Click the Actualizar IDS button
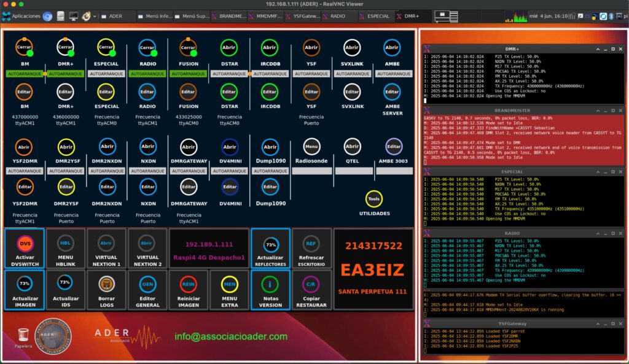Viewport: 629px width, 364px height. tap(65, 290)
